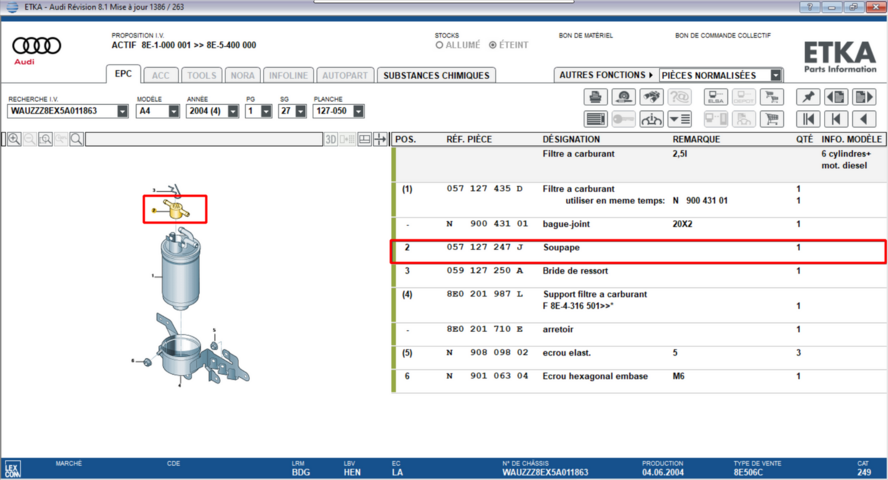Image resolution: width=888 pixels, height=480 pixels.
Task: Click the zoom-to-region magnifier icon
Action: [x=45, y=139]
